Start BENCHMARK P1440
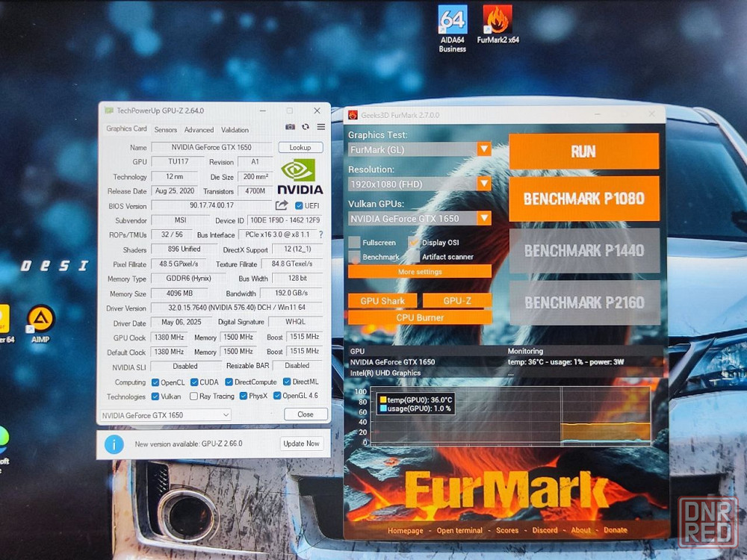 coord(584,250)
